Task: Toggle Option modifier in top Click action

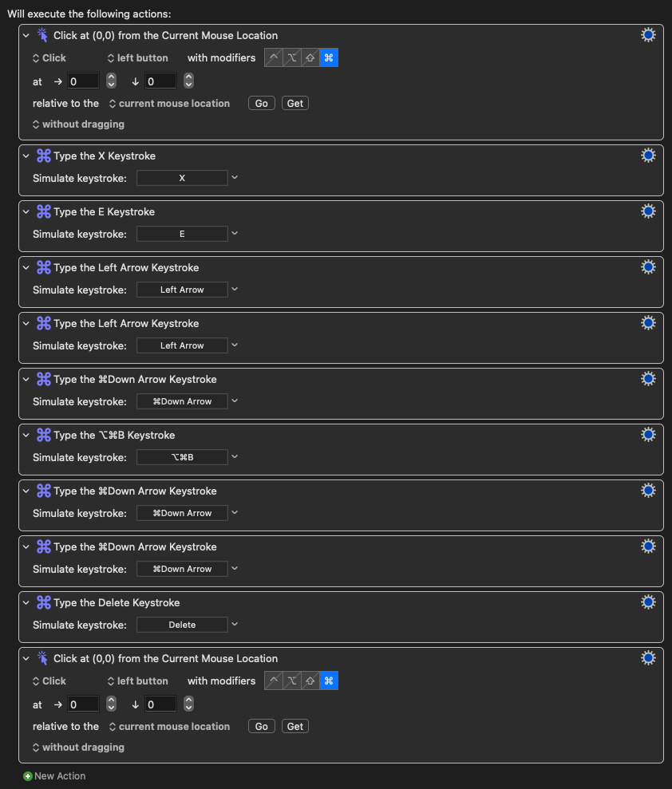Action: [292, 58]
